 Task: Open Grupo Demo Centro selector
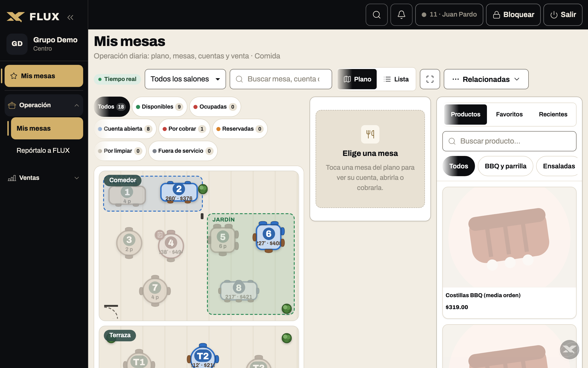[44, 44]
